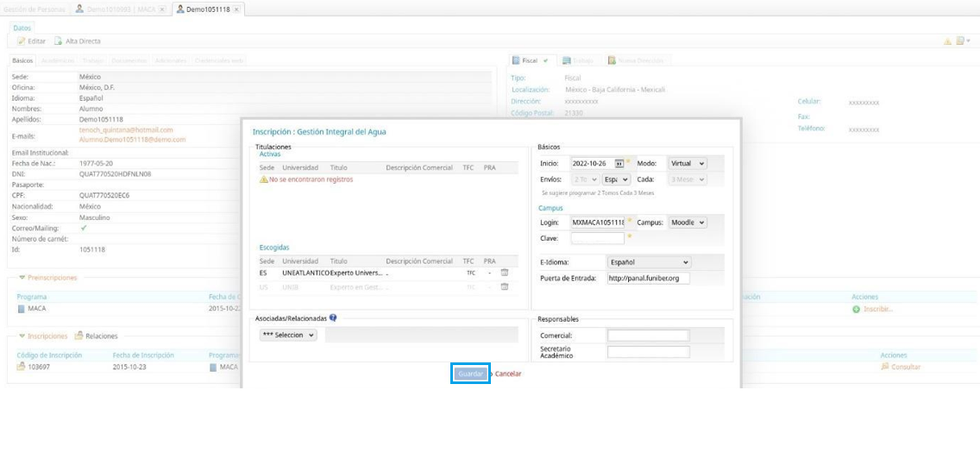The height and width of the screenshot is (466, 980).
Task: Click the Comercial input field
Action: click(648, 336)
